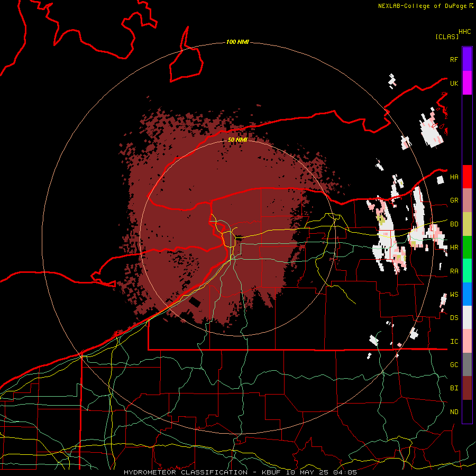Click the 'HHC' product code text
This screenshot has height=476, width=476.
[464, 32]
